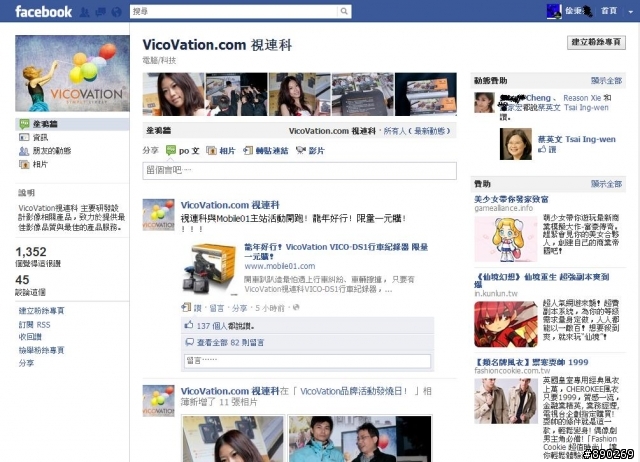This screenshot has width=640, height=462.
Task: Click the sponsored story friend avatar
Action: [484, 102]
